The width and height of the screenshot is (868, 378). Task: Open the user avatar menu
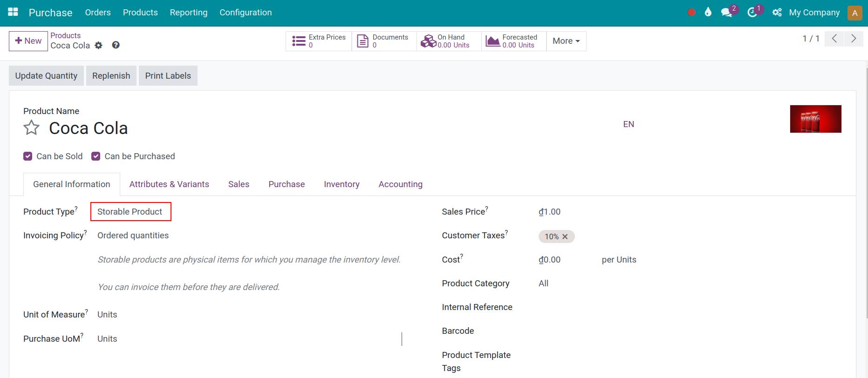(855, 13)
